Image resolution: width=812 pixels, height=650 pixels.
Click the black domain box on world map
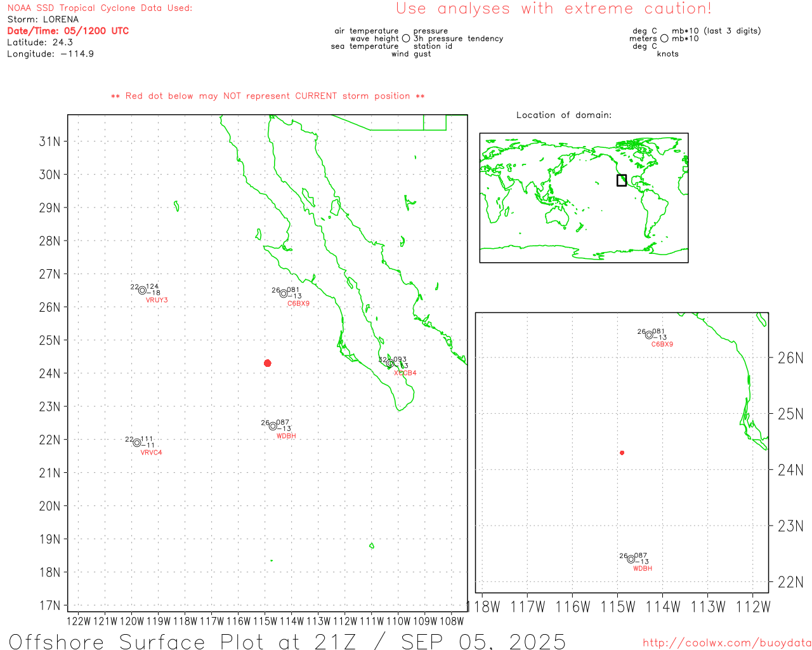tap(622, 180)
